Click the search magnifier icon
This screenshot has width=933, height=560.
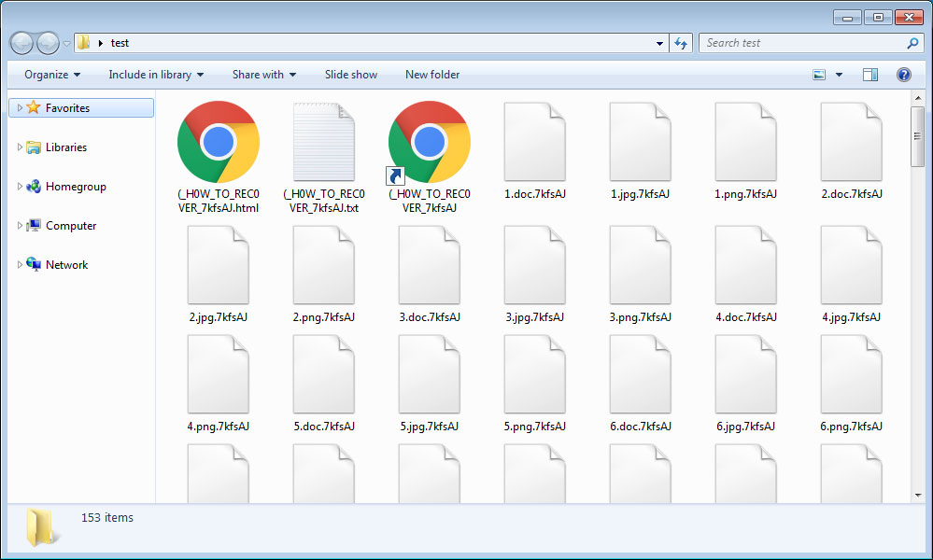coord(912,43)
